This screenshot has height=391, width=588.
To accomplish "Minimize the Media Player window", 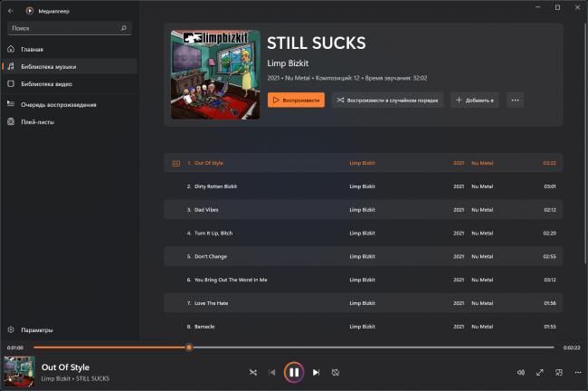I will (x=537, y=7).
